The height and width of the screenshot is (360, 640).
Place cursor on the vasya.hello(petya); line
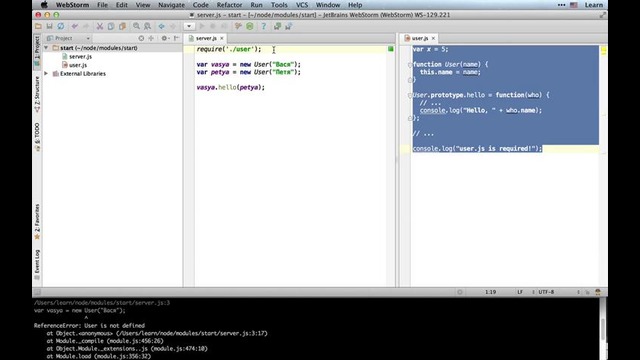231,87
